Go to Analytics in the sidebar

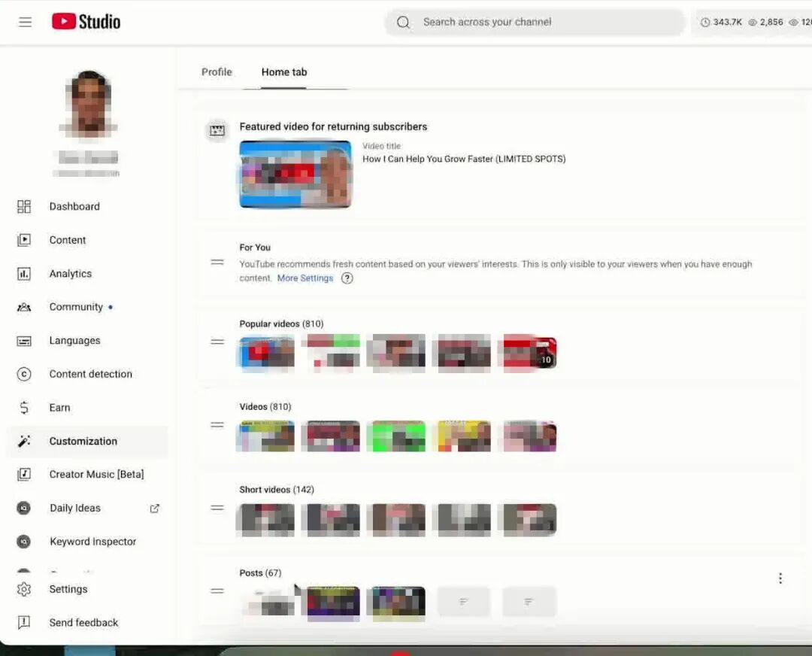point(70,274)
